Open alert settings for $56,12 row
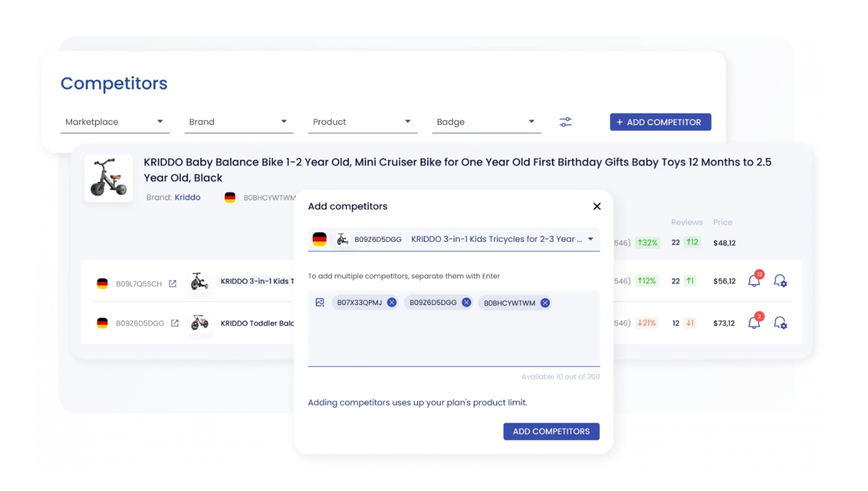This screenshot has height=491, width=868. pyautogui.click(x=780, y=281)
